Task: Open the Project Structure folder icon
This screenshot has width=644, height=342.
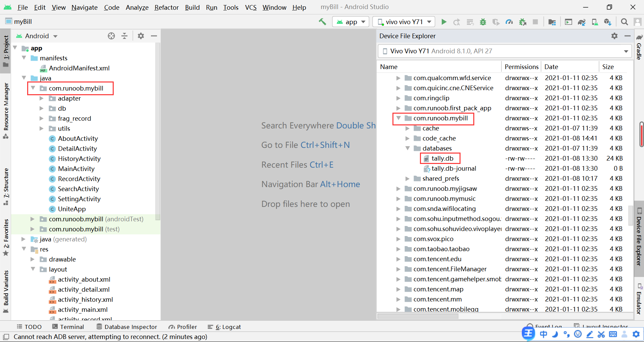Action: 552,22
